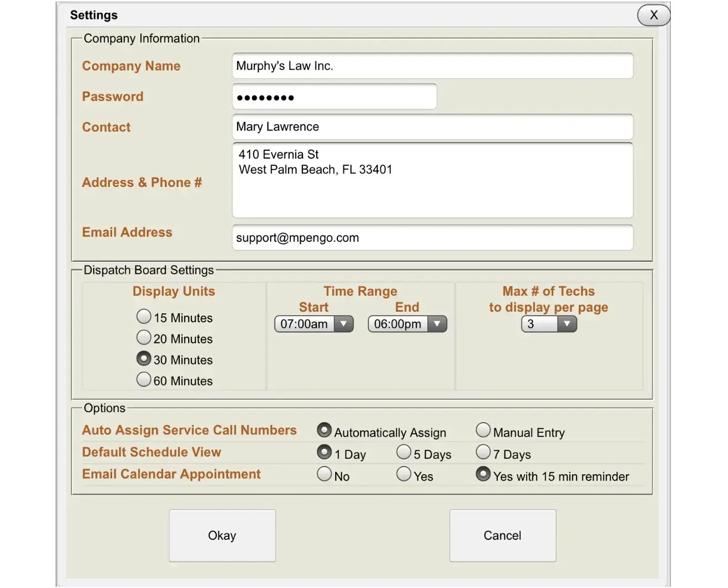
Task: Expand the Max # of Techs dropdown
Action: coord(549,324)
